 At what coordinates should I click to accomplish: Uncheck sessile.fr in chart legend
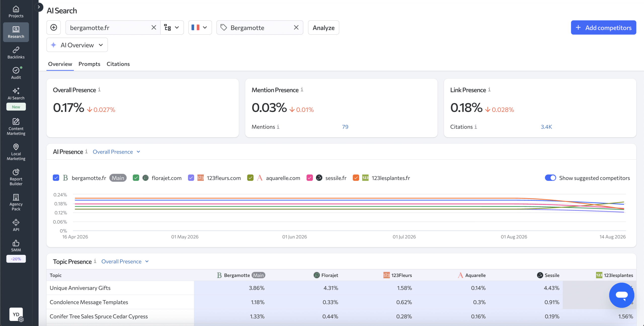(x=309, y=178)
